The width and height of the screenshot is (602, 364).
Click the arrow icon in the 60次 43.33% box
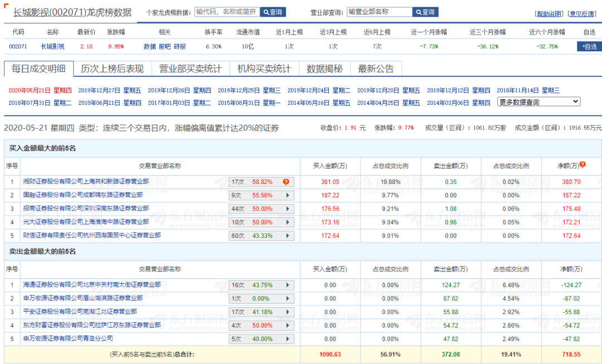[x=288, y=236]
